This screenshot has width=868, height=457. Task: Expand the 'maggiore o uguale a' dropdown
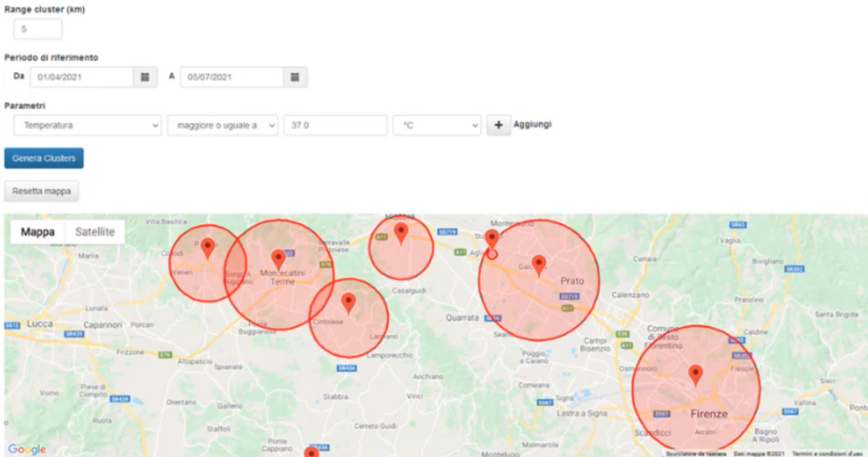click(222, 125)
